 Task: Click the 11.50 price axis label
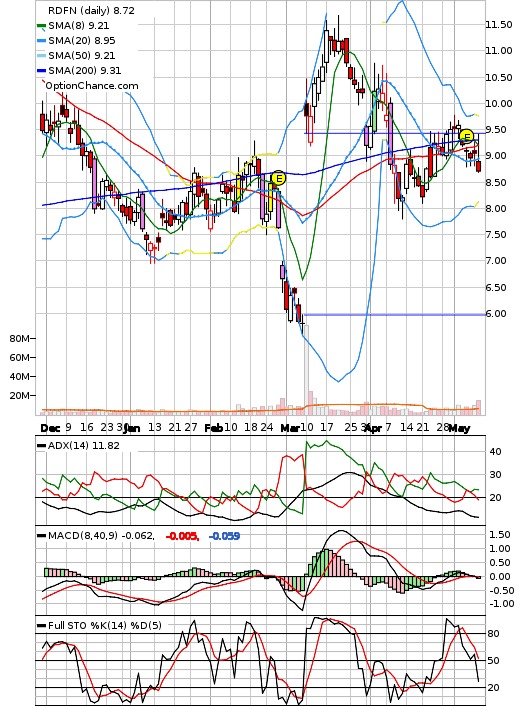pos(499,25)
